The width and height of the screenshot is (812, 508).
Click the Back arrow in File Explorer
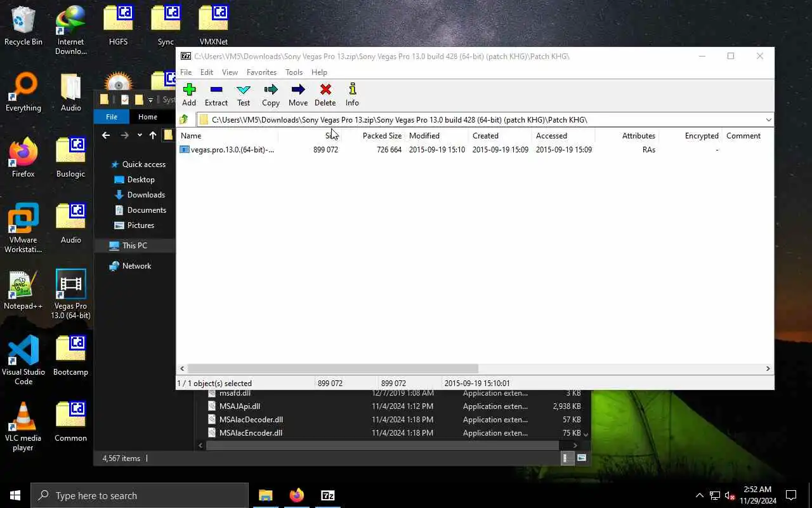[x=106, y=135]
